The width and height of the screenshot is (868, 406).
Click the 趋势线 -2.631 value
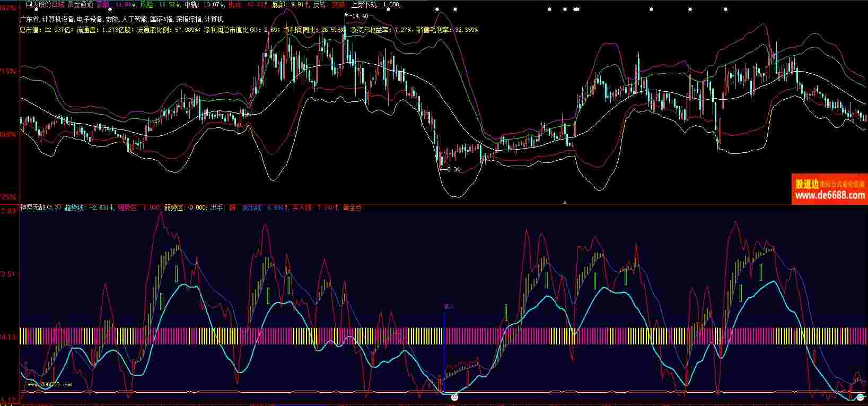coord(89,208)
